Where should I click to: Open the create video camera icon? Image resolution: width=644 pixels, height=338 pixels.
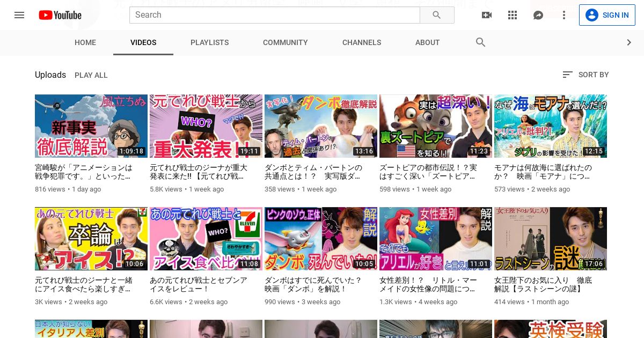click(x=487, y=15)
